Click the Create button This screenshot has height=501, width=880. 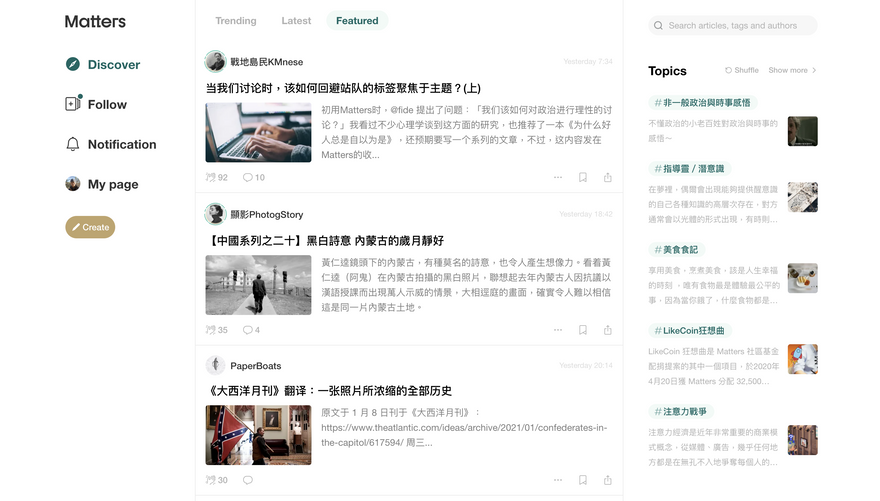[x=90, y=228]
